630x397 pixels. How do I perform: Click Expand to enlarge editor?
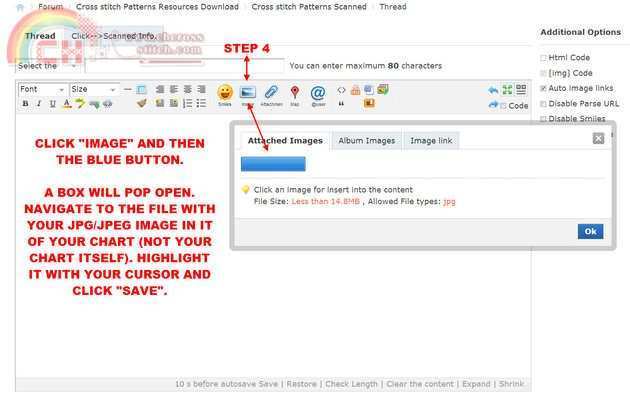pos(476,384)
